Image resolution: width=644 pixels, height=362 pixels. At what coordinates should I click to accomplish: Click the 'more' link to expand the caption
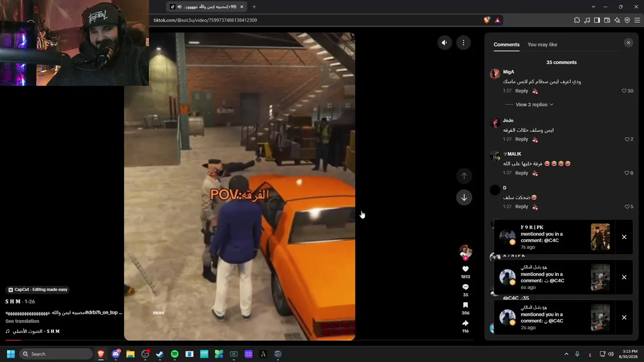(x=158, y=313)
